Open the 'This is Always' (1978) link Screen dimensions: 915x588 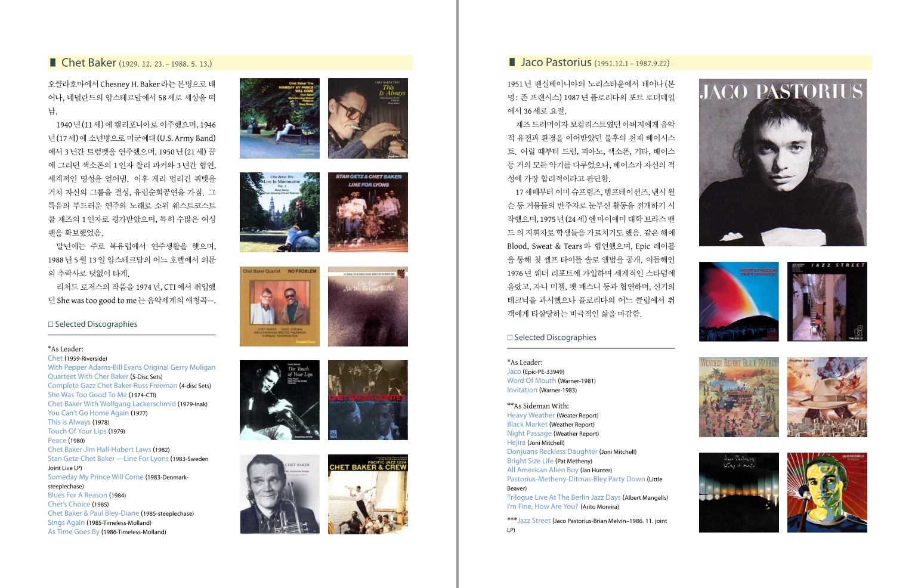(x=69, y=422)
